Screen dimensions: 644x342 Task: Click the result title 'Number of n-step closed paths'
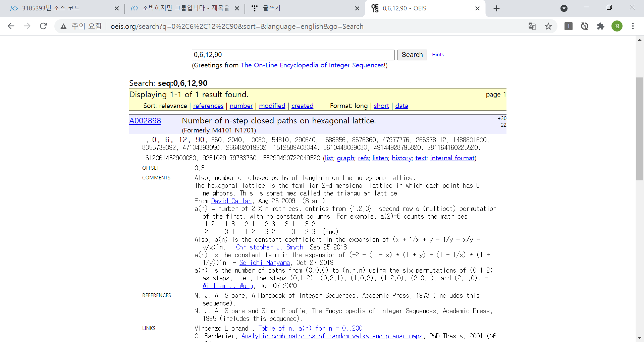(279, 121)
